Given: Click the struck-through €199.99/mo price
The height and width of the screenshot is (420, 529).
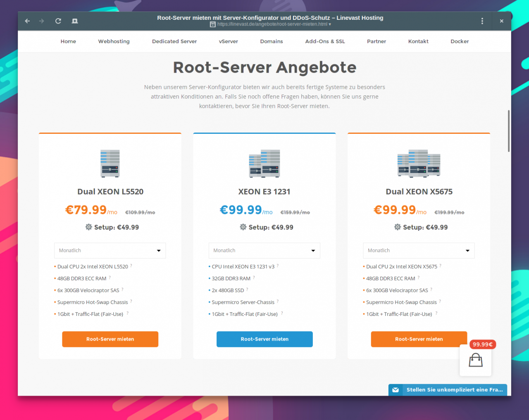Looking at the screenshot, I should click(x=449, y=212).
